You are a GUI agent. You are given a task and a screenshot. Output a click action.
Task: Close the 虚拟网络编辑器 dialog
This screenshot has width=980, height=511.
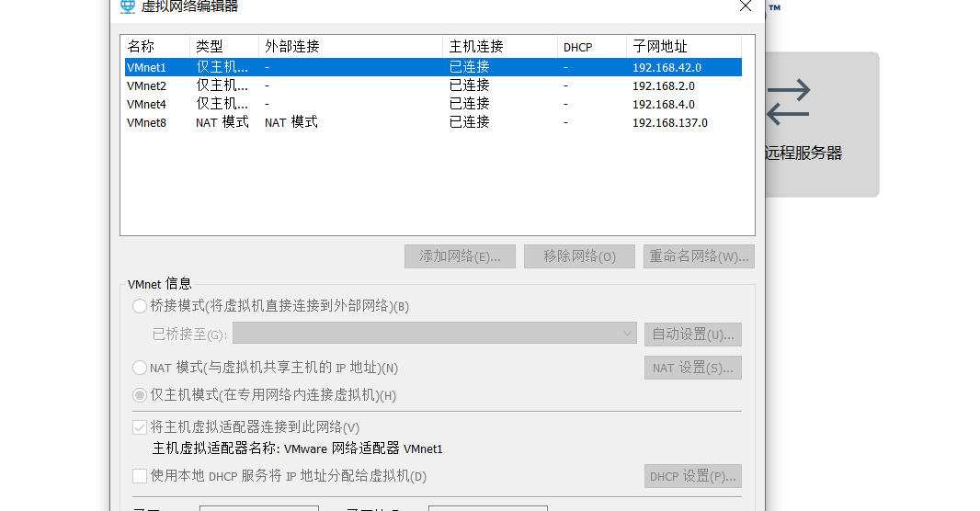745,6
